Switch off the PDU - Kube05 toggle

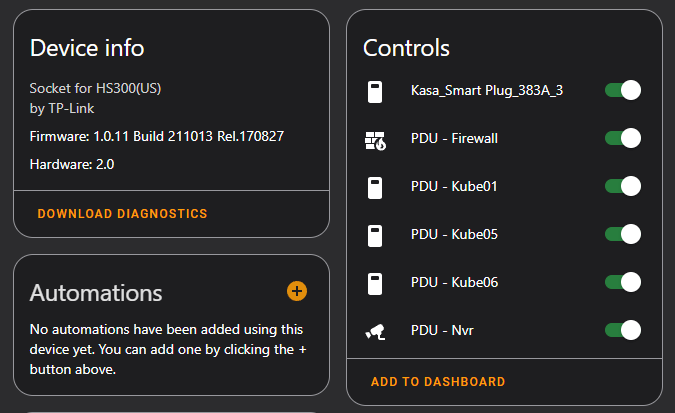click(622, 234)
